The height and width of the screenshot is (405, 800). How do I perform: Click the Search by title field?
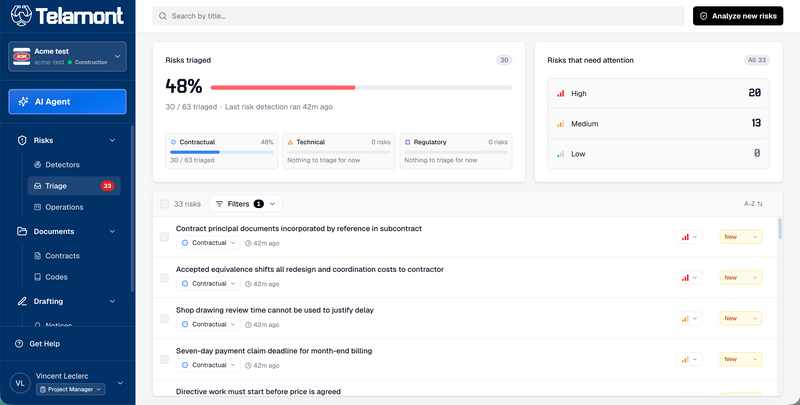[418, 16]
